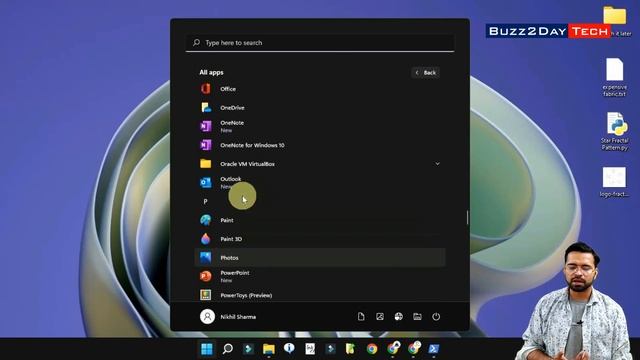Open File Explorer shortcut in Start footer
The height and width of the screenshot is (360, 640).
[x=417, y=316]
